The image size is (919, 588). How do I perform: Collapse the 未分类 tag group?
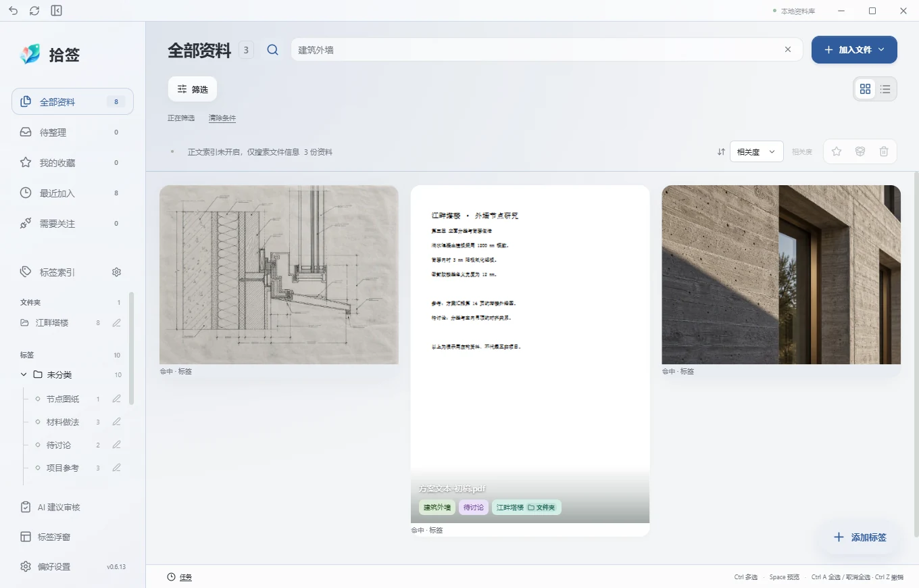coord(24,374)
